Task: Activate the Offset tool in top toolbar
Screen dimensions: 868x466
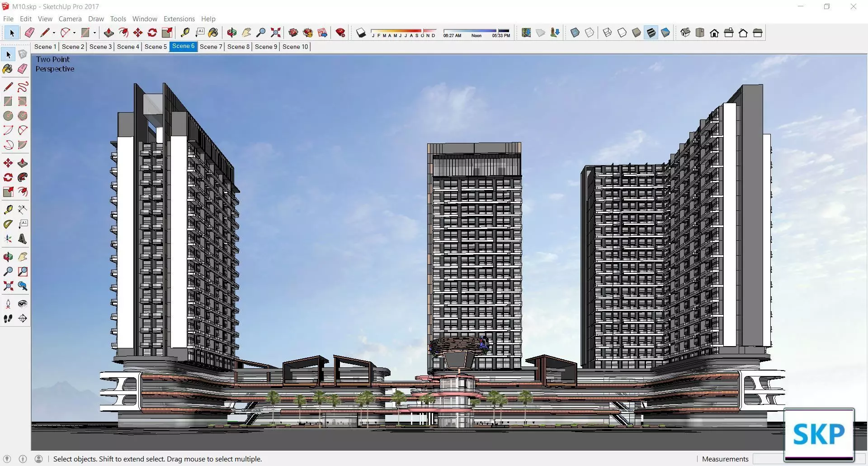Action: [x=123, y=33]
